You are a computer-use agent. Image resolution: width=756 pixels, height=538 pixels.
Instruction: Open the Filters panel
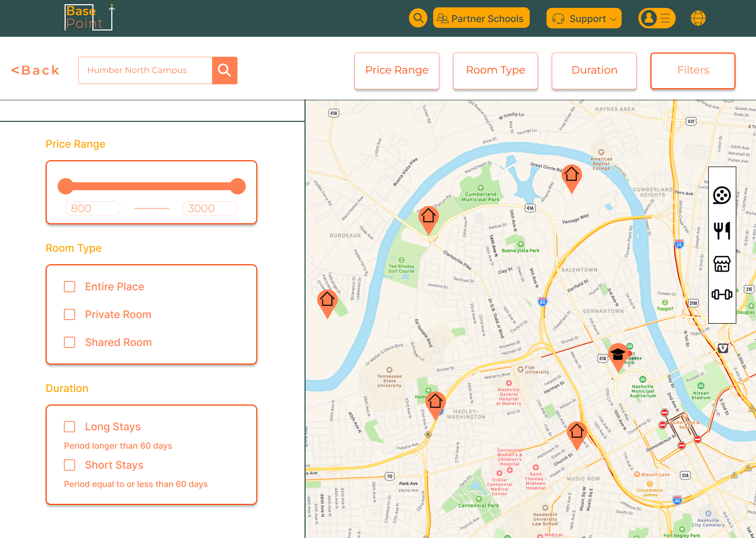(692, 70)
